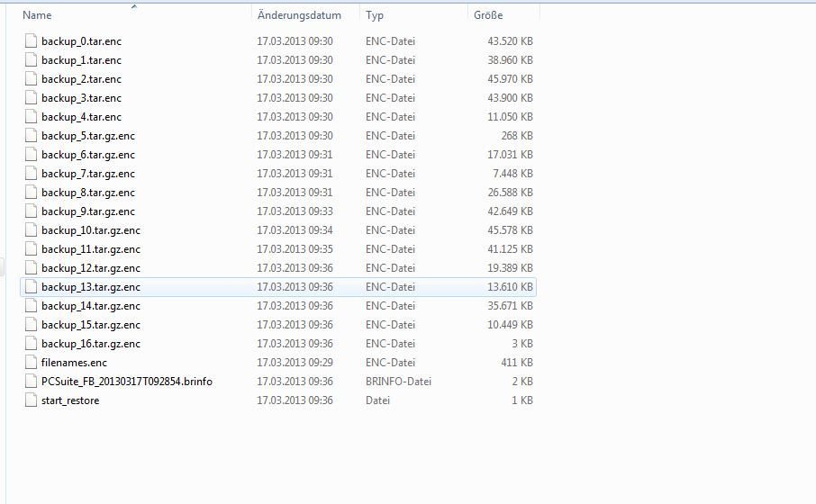Click file icon of backup_2.tar.enc
Viewport: 816px width, 504px height.
(32, 79)
